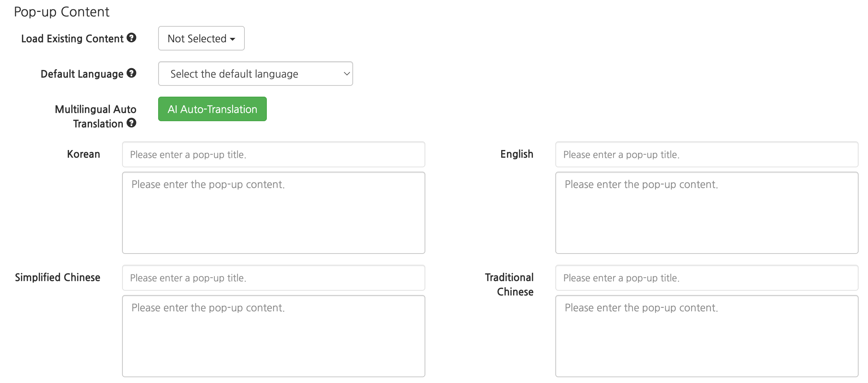The height and width of the screenshot is (383, 868).
Task: Focus the English pop-up title field
Action: (706, 154)
